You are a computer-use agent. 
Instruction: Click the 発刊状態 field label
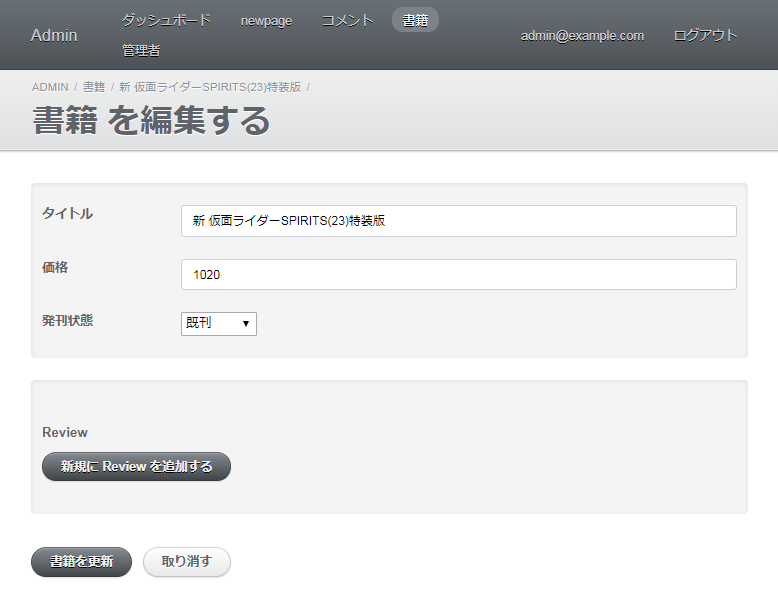coord(67,321)
